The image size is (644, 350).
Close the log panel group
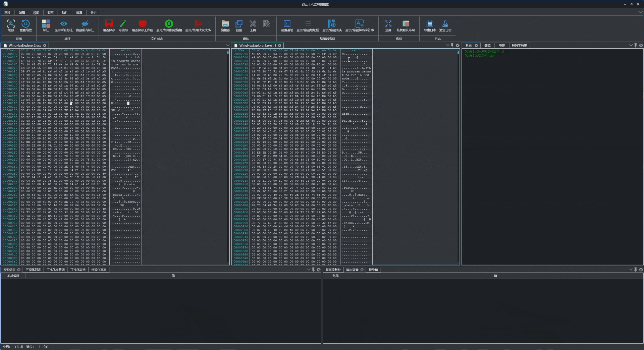[641, 45]
